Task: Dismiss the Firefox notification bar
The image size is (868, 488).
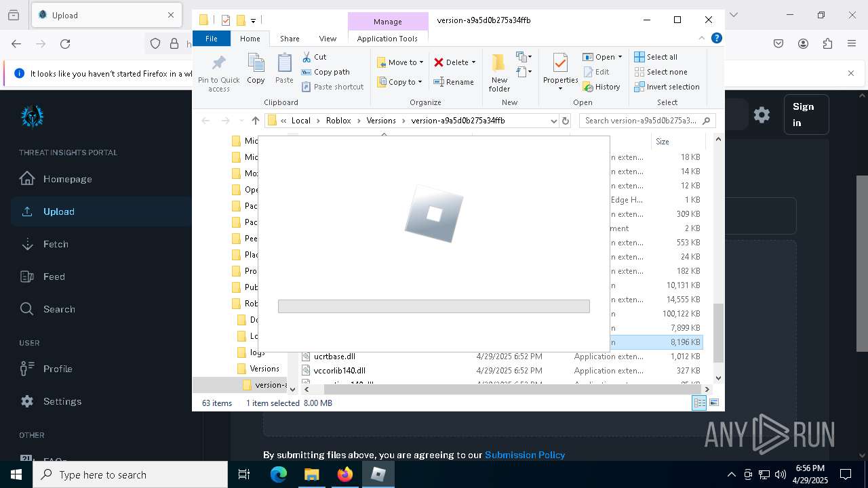Action: coord(851,73)
